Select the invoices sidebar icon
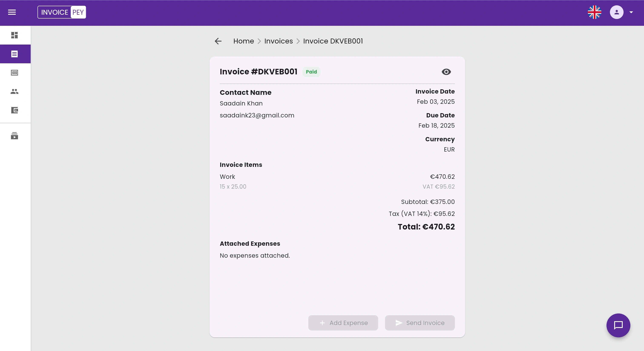644x351 pixels. coord(14,54)
